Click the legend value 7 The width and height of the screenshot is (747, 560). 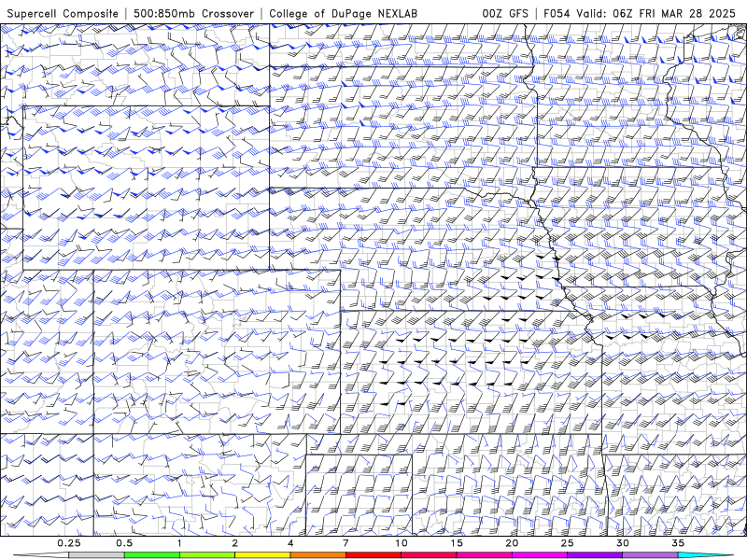coord(345,543)
